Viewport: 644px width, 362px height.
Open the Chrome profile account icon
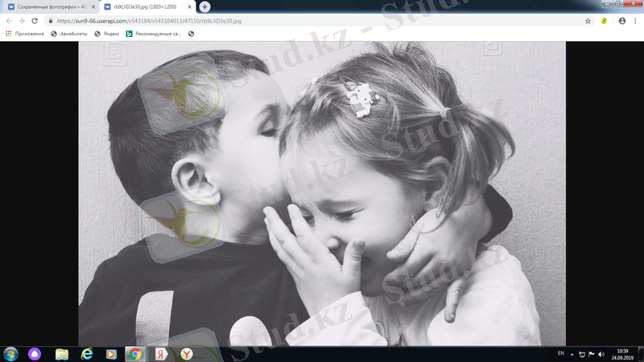click(x=622, y=21)
